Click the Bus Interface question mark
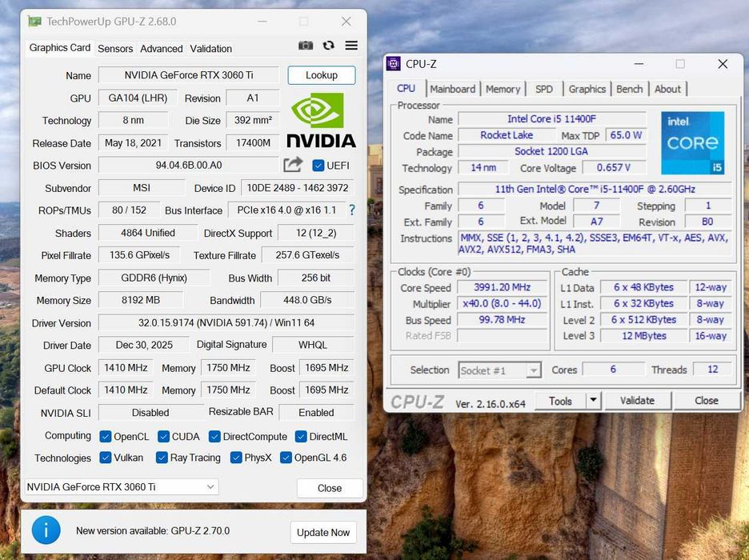Viewport: 749px width, 560px height. 352,210
